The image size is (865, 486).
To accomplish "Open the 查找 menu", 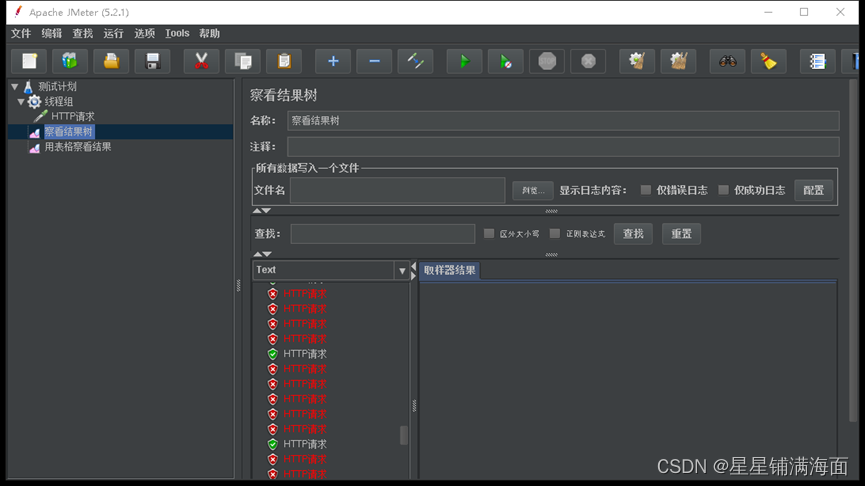I will 83,34.
